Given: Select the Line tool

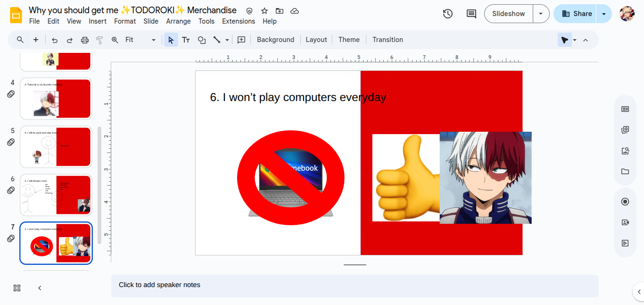Looking at the screenshot, I should pos(217,40).
